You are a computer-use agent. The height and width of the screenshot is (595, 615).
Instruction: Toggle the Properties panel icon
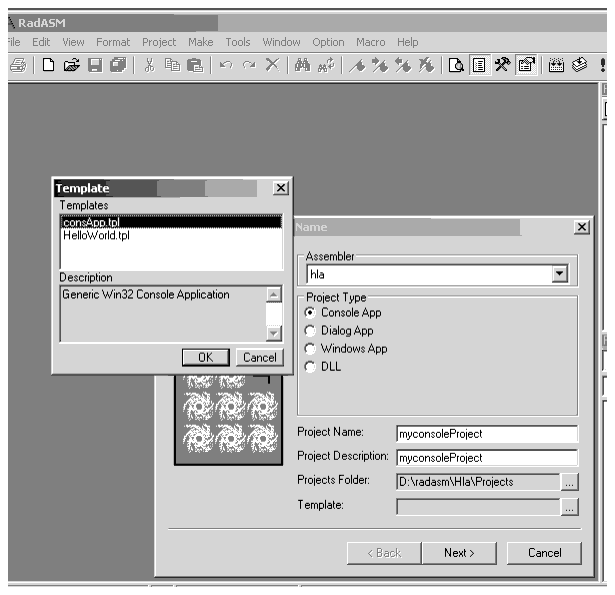(x=526, y=65)
